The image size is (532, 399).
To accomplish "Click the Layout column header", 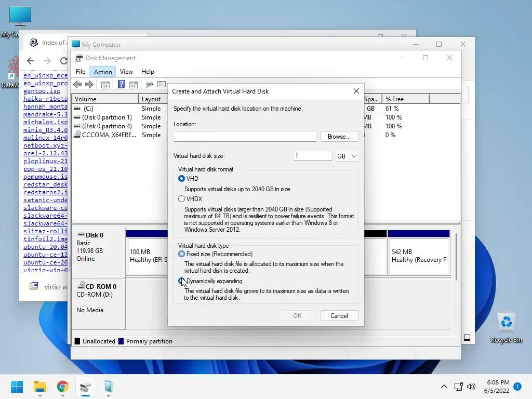I will [x=153, y=99].
